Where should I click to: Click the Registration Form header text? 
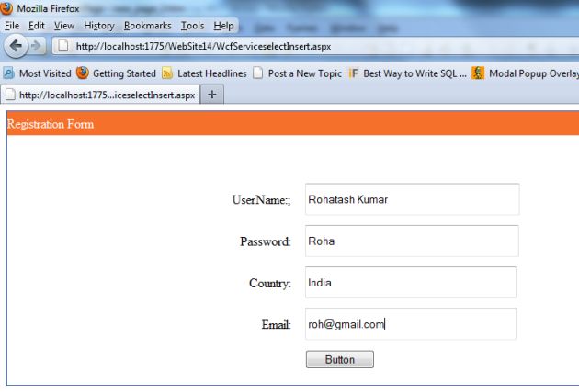tap(51, 124)
